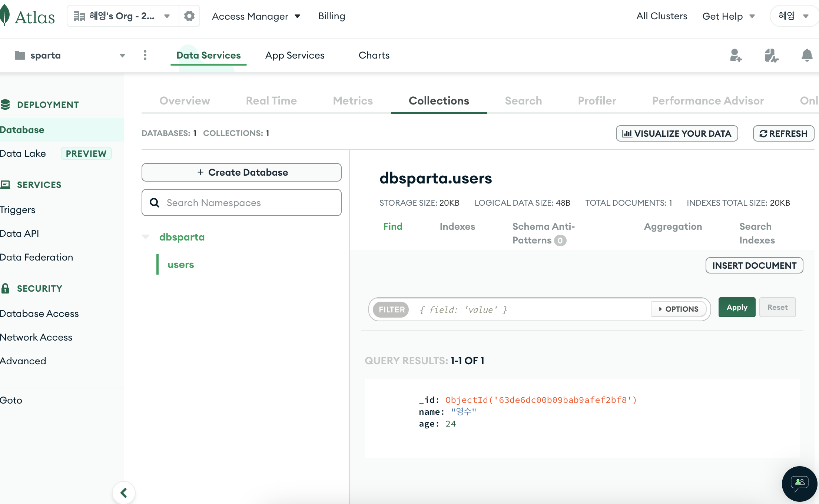
Task: Open Data Federation in the sidebar
Action: [x=36, y=257]
